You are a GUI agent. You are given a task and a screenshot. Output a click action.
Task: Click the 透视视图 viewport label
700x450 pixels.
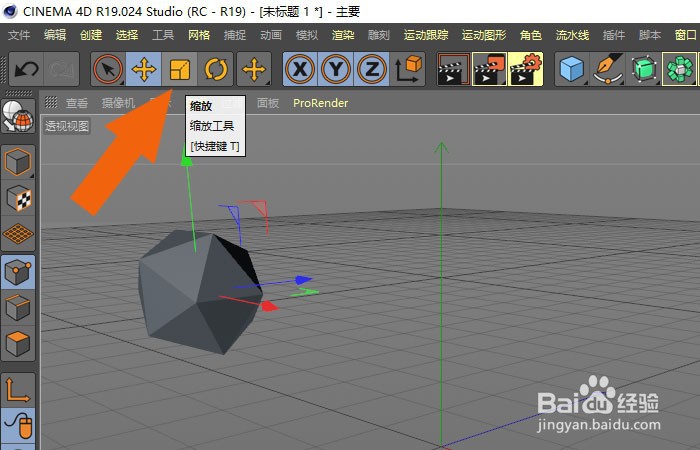point(67,126)
